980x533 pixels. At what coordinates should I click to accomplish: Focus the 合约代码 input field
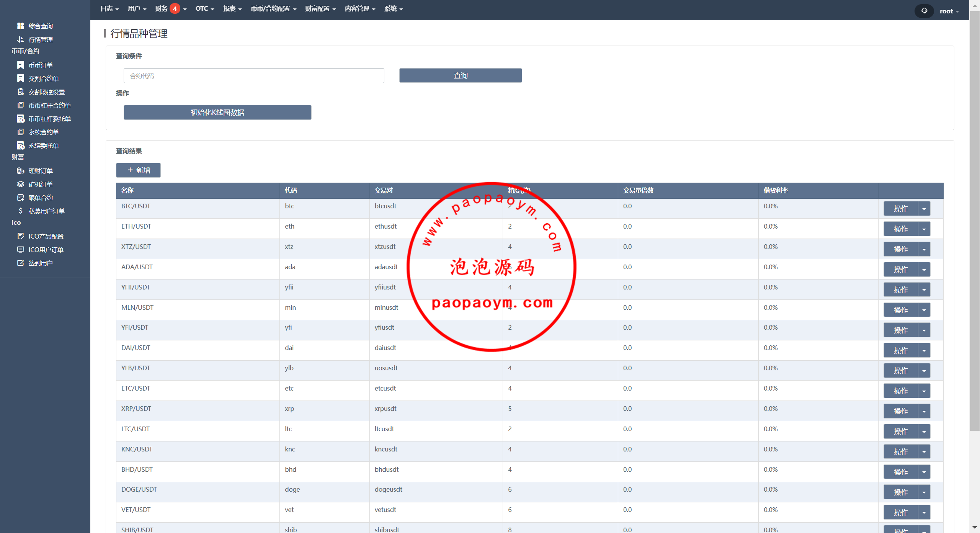tap(254, 76)
